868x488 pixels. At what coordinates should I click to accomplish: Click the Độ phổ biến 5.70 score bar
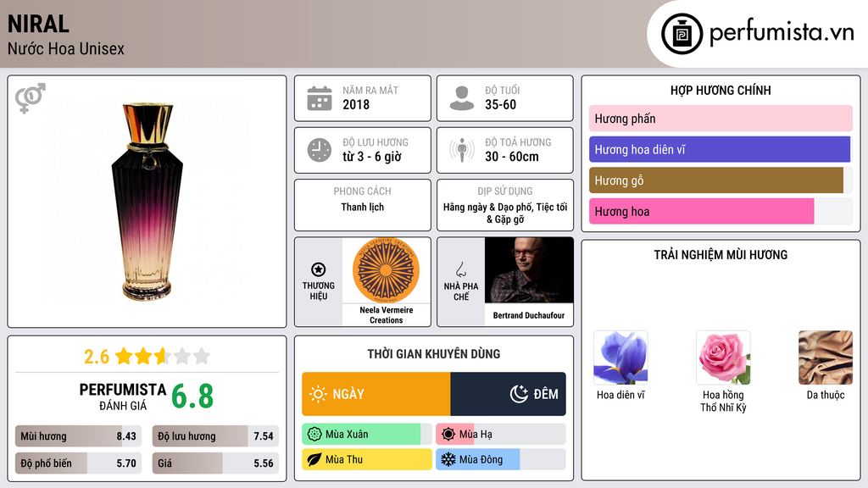[x=79, y=463]
